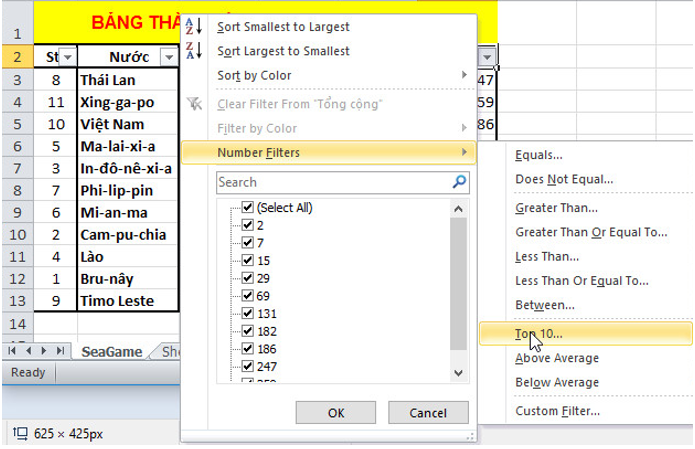The width and height of the screenshot is (695, 449).
Task: Select row header 8
Action: (x=17, y=190)
